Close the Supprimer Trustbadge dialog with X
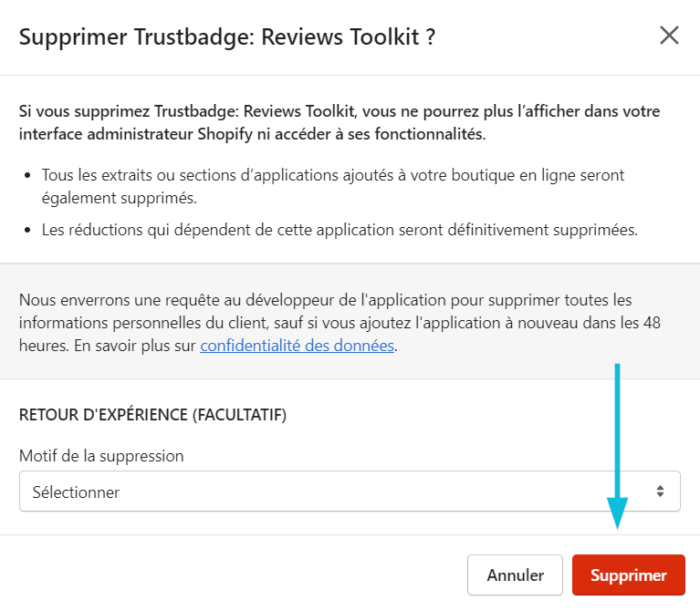The height and width of the screenshot is (611, 700). (x=669, y=36)
